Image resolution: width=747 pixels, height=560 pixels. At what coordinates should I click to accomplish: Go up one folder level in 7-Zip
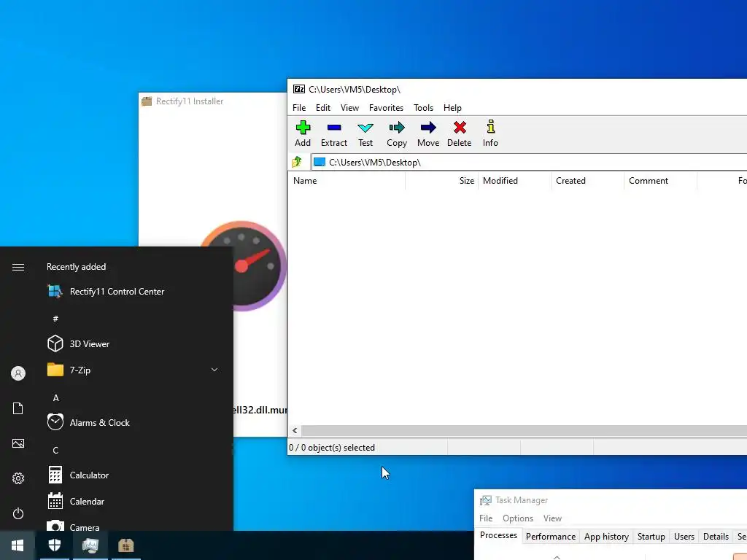point(298,163)
